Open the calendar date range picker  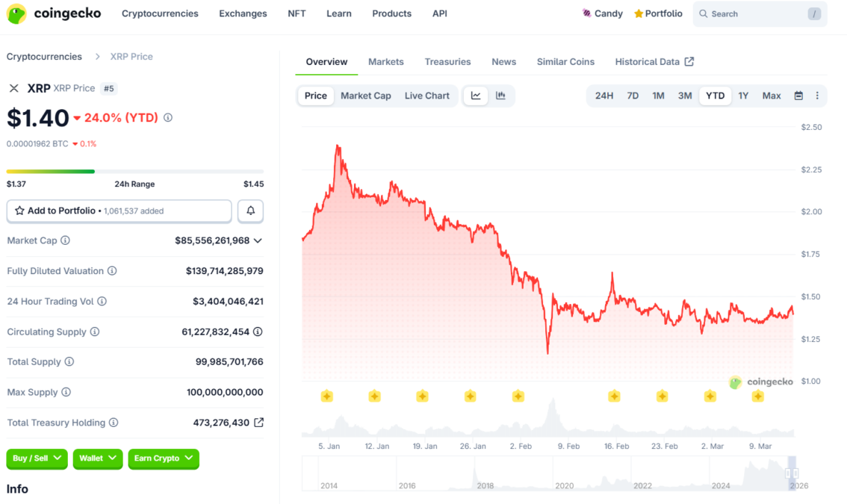798,96
